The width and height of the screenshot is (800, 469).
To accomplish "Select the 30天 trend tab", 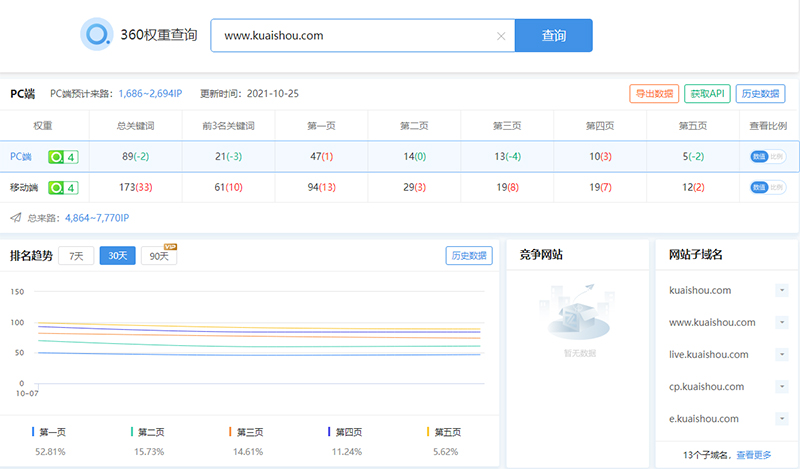I will tap(117, 256).
